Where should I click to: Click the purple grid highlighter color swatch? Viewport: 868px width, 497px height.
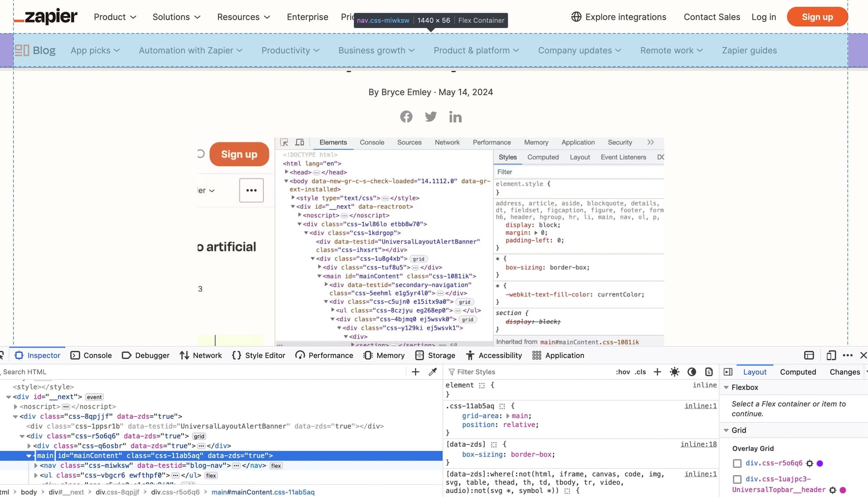821,463
